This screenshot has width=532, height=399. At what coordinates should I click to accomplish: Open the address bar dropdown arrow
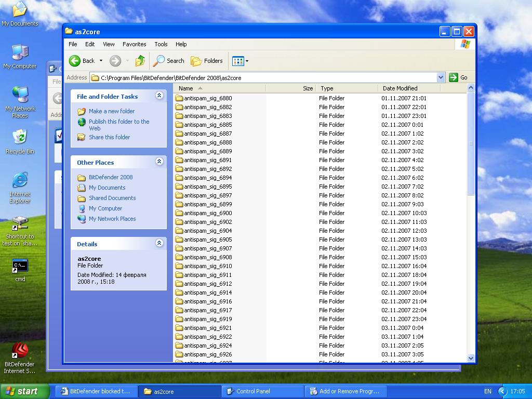(x=441, y=77)
